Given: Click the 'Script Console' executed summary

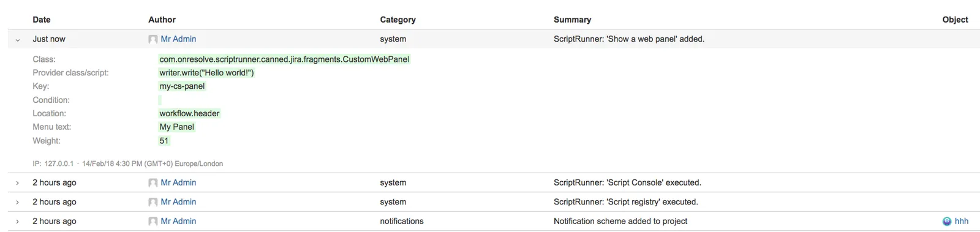Looking at the screenshot, I should pyautogui.click(x=627, y=182).
